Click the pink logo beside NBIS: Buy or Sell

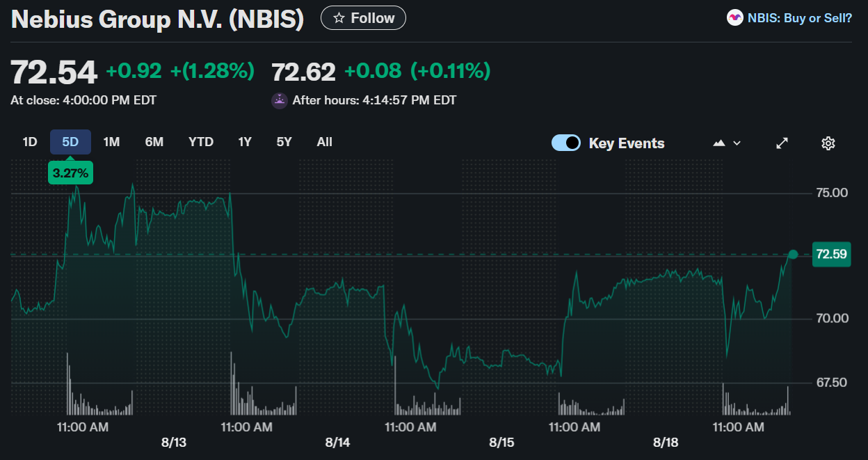tap(734, 18)
